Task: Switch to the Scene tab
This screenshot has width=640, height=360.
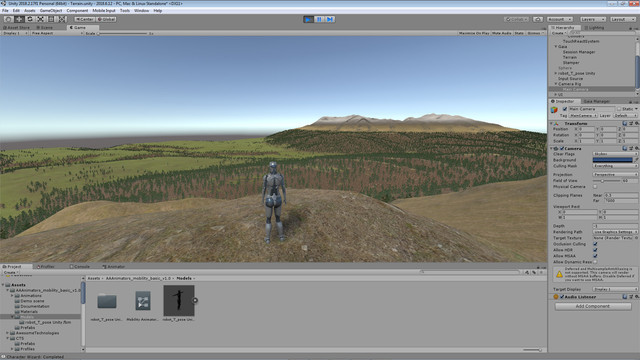Action: (46, 28)
